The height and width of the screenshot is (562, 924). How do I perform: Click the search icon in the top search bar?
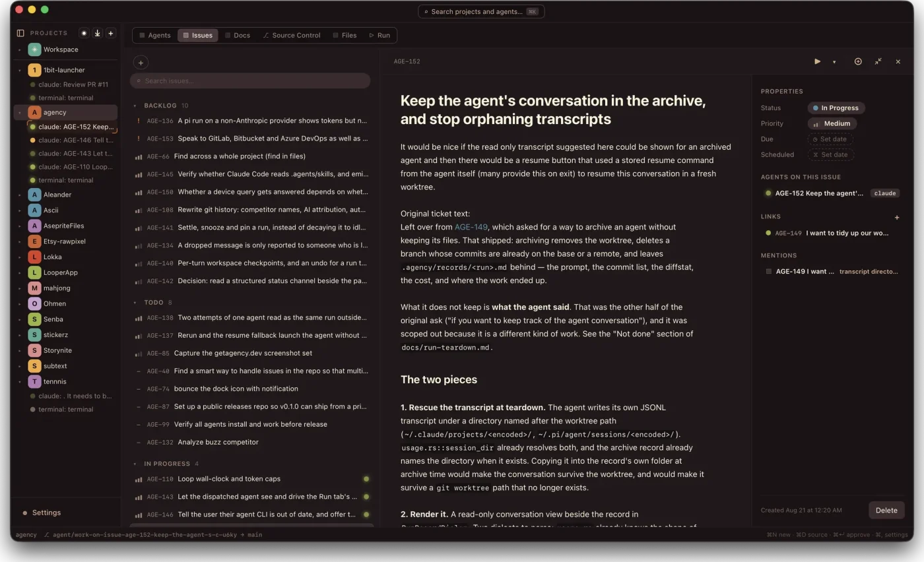tap(426, 12)
